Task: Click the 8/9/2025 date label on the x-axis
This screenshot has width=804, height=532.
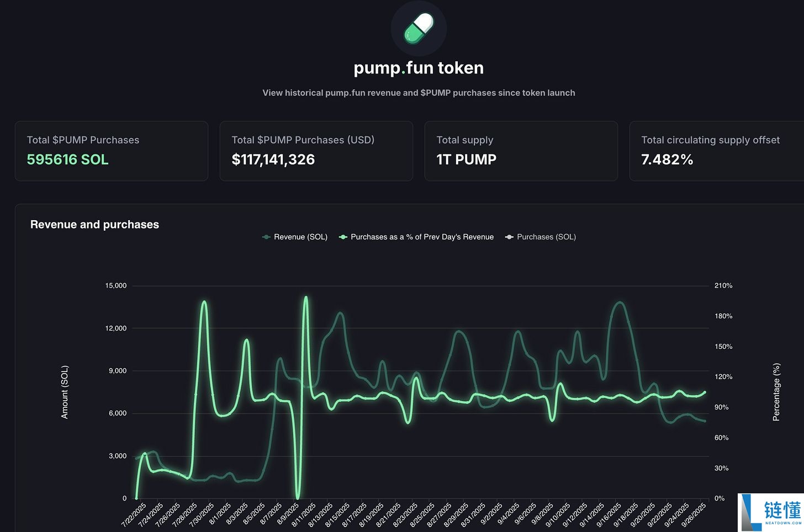Action: (287, 513)
